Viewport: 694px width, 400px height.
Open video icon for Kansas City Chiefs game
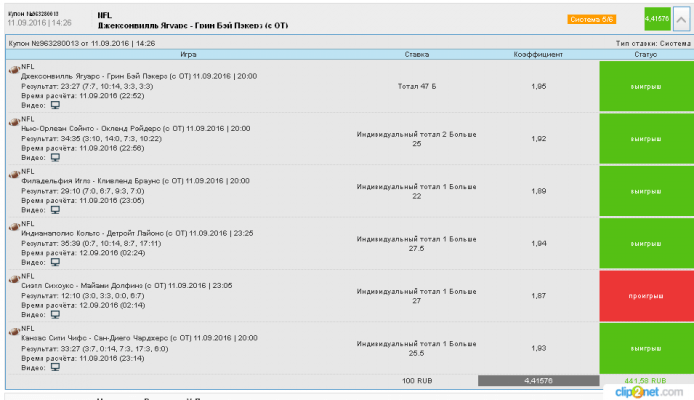coord(56,367)
